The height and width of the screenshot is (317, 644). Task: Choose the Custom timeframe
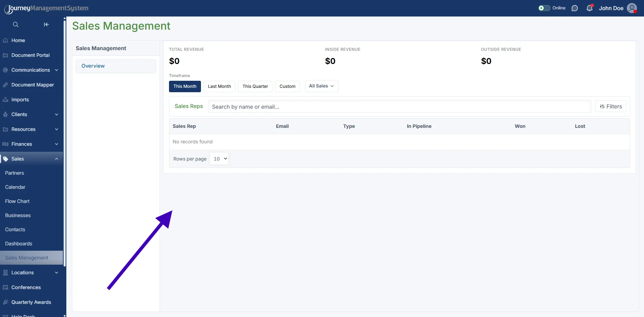(x=287, y=86)
